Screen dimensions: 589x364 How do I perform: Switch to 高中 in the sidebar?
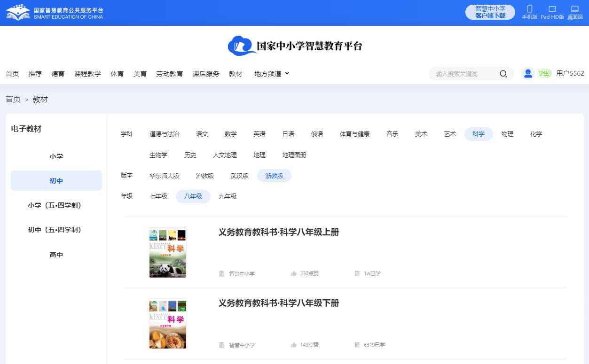pyautogui.click(x=56, y=255)
